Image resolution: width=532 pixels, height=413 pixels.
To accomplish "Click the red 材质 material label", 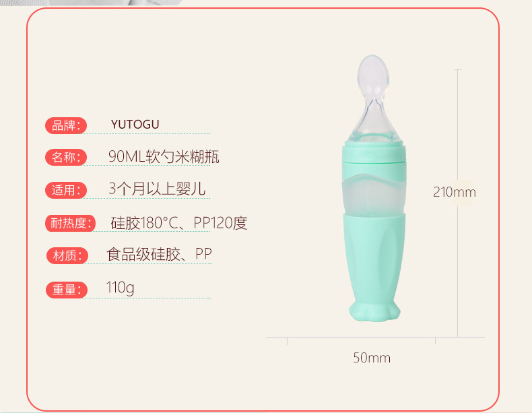I will pos(67,255).
